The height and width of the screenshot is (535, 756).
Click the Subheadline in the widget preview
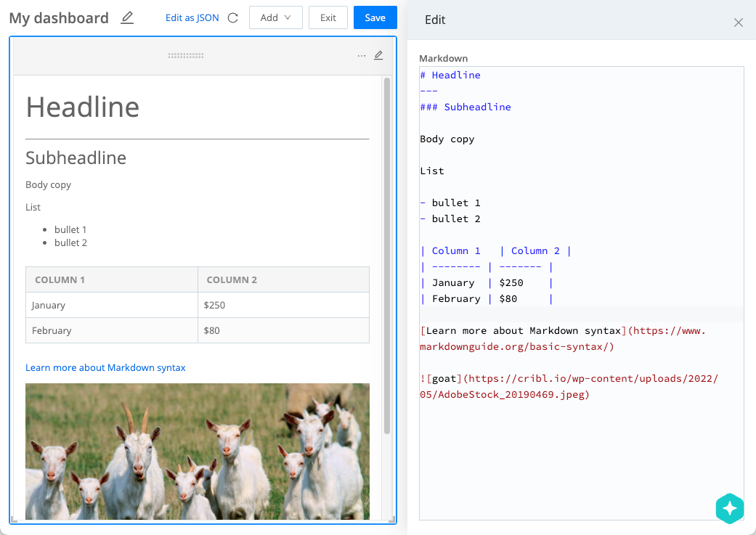click(x=76, y=158)
